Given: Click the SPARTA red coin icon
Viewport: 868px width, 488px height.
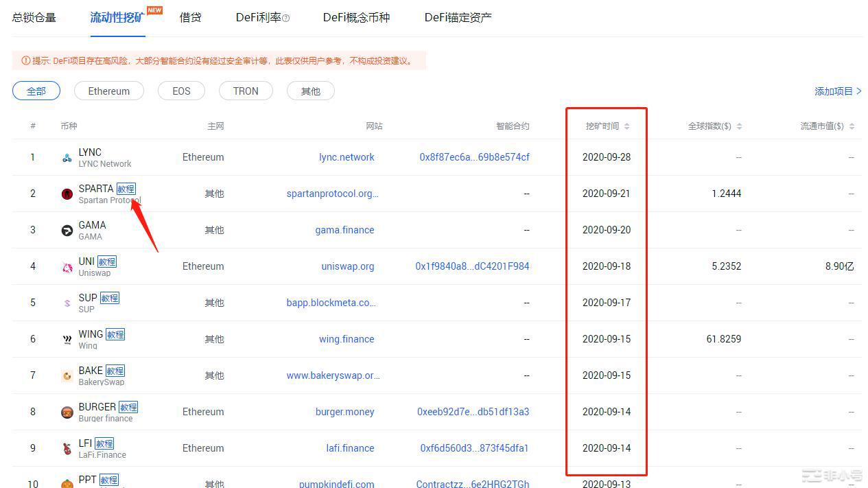Looking at the screenshot, I should point(67,194).
